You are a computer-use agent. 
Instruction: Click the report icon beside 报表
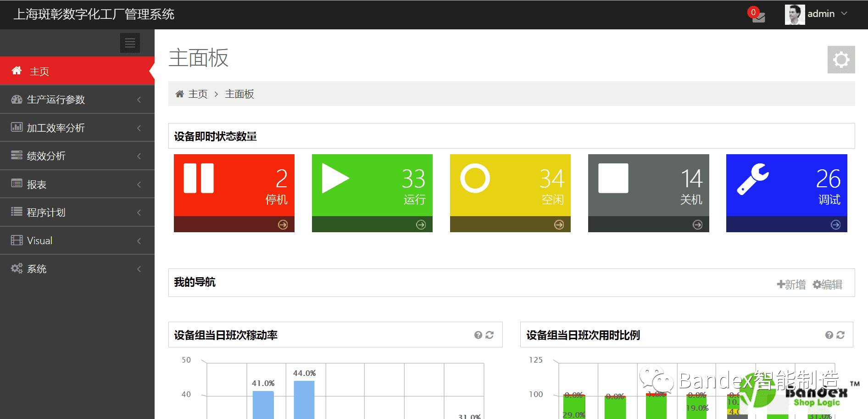[17, 184]
